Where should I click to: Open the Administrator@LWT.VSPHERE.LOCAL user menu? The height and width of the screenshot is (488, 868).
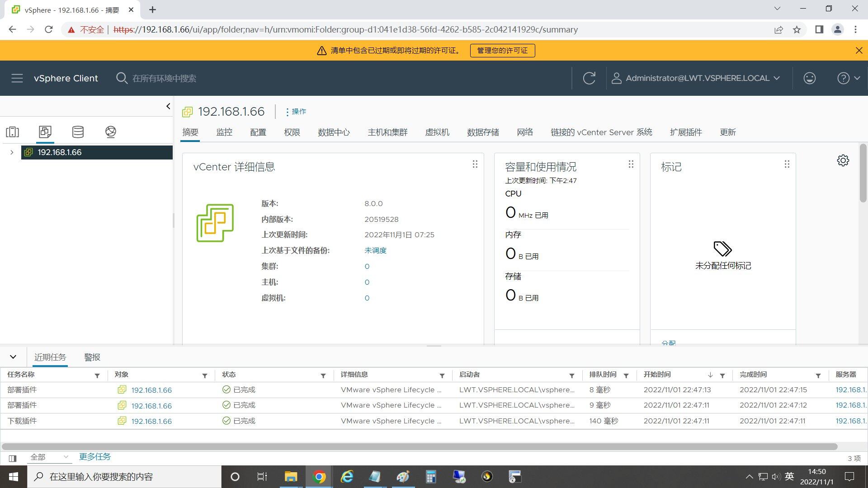point(695,78)
